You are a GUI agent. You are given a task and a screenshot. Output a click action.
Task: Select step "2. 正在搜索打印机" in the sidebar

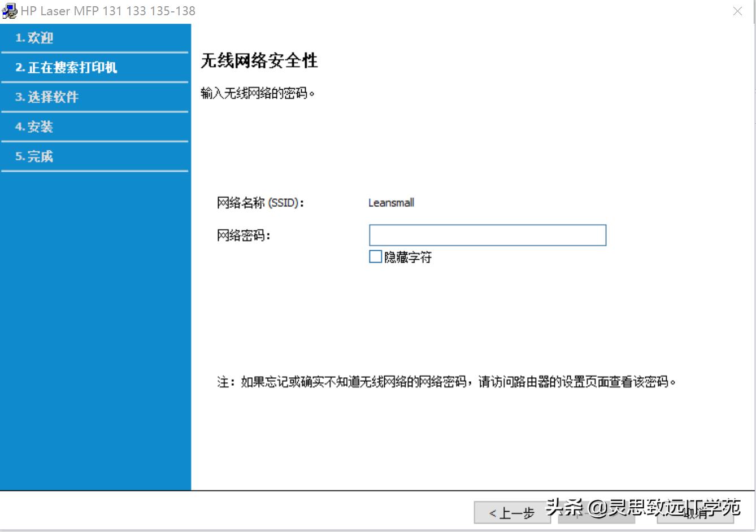point(68,67)
